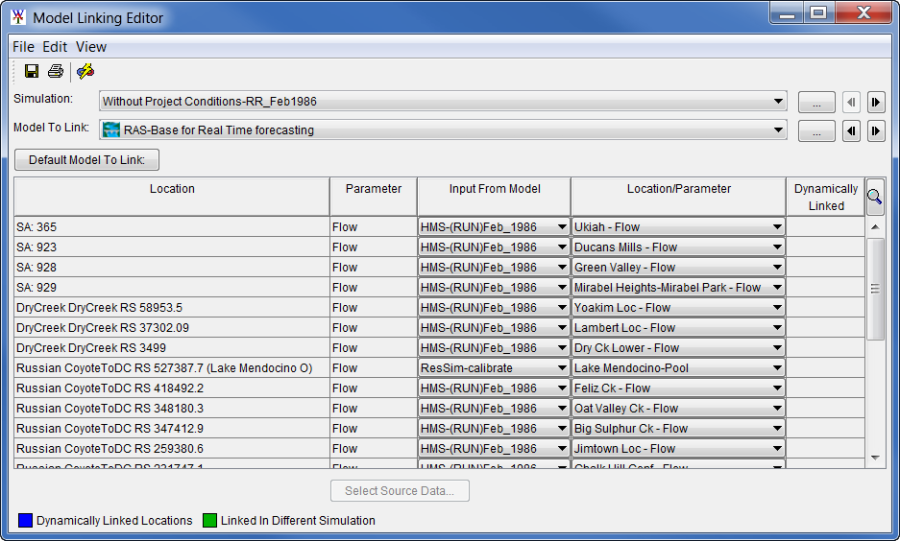Image resolution: width=900 pixels, height=541 pixels.
Task: Click the Select Source Data button
Action: point(400,491)
